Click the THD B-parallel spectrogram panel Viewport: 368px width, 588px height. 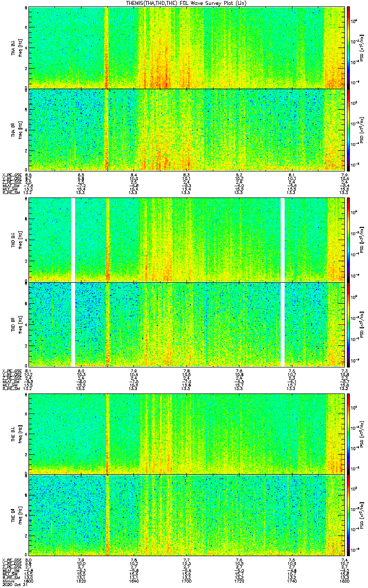pos(187,324)
